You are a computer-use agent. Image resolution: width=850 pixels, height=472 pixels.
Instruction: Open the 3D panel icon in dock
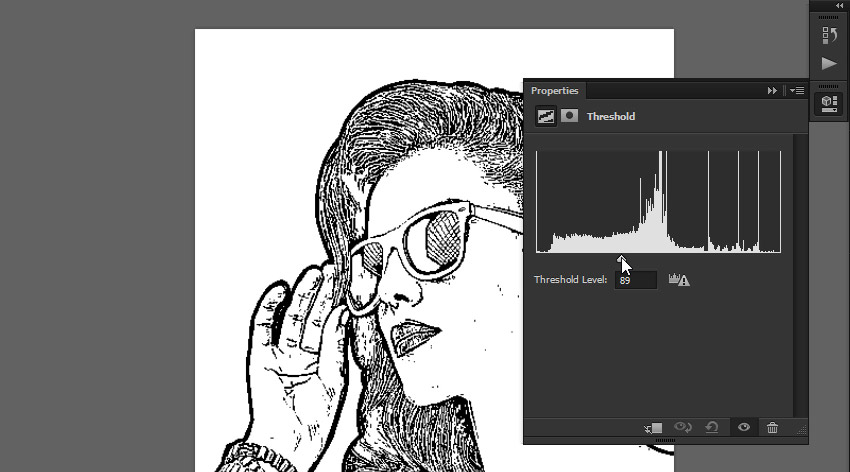pos(829,103)
